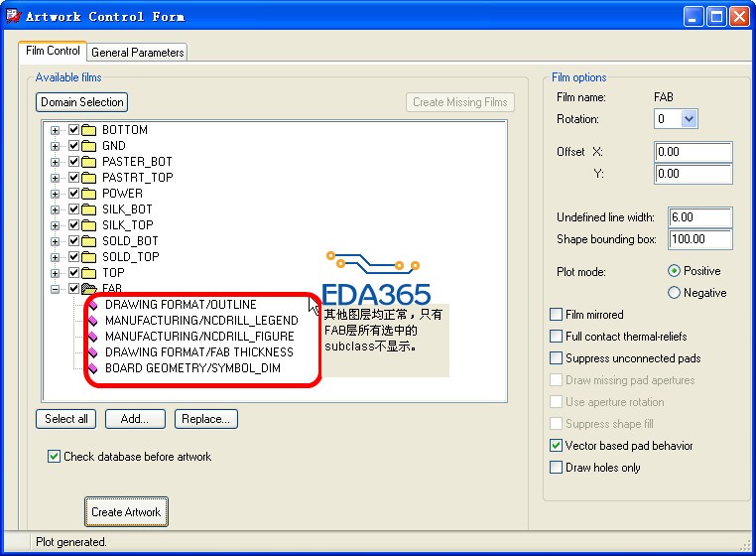Viewport: 756px width, 556px height.
Task: Click the diamond icon beside DRAWING FORMAT/FAB THICKNESS
Action: pyautogui.click(x=93, y=352)
